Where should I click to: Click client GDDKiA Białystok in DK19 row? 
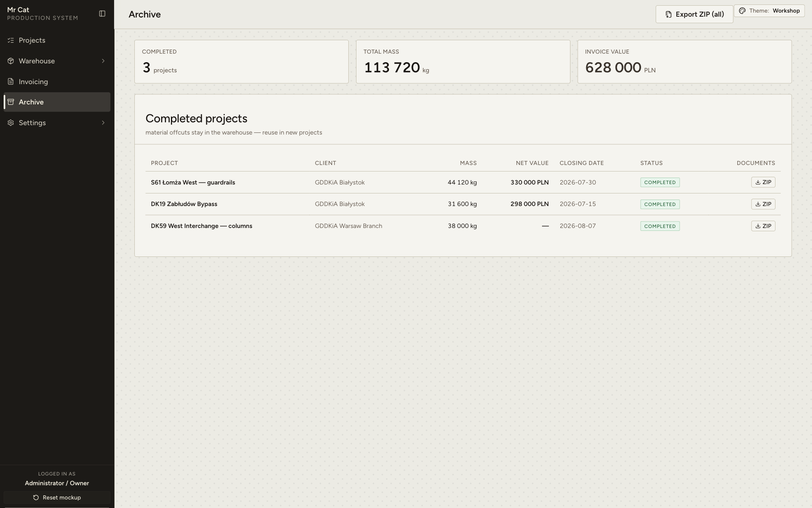340,204
